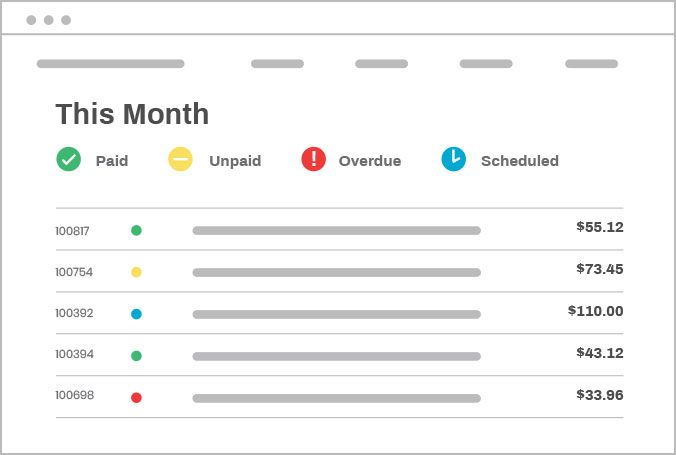
Task: Click blue status dot for invoice 100392
Action: [x=136, y=314]
